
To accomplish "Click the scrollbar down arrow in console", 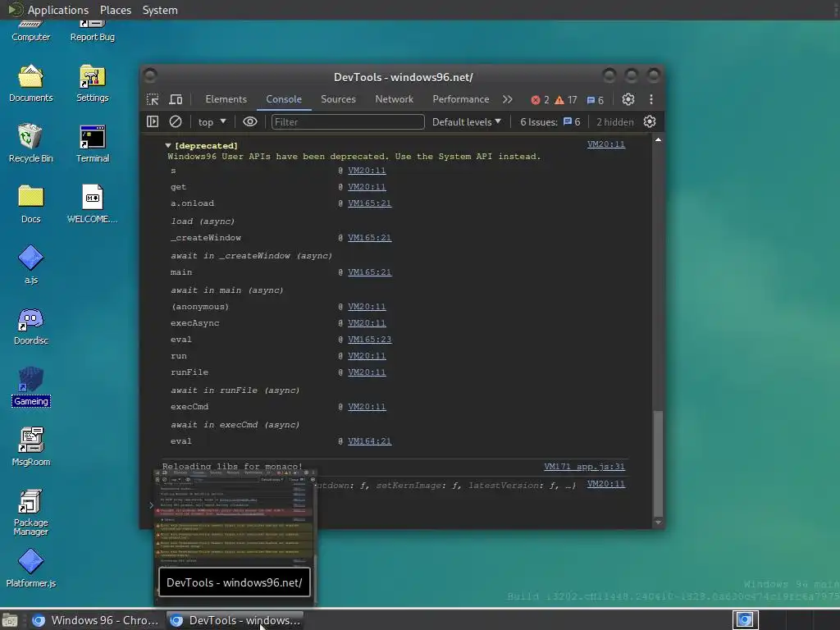I will pyautogui.click(x=659, y=523).
